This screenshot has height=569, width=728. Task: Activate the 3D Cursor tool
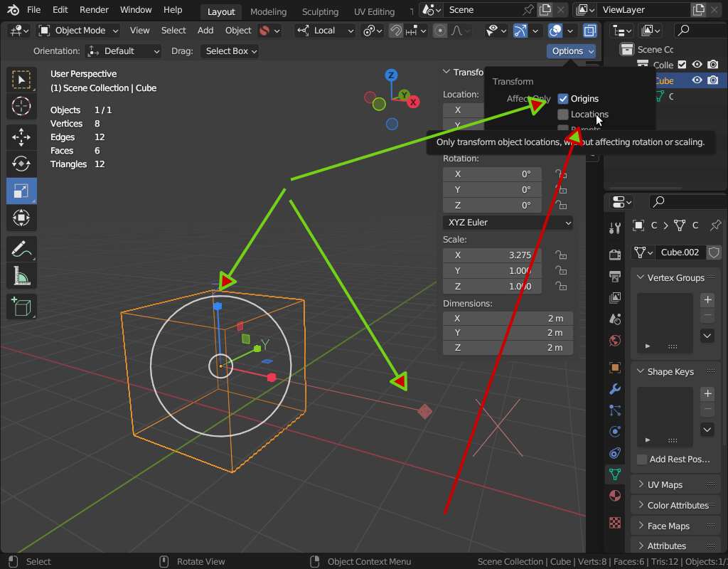(21, 107)
